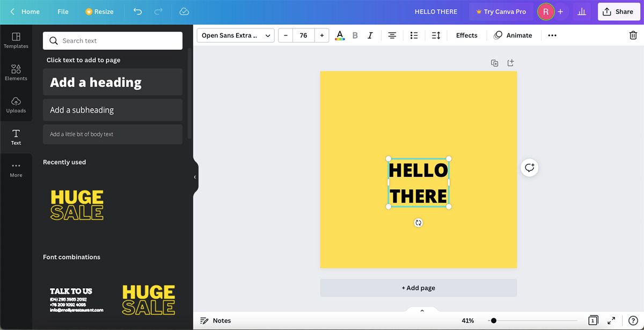Delete the selected element with trash icon
The height and width of the screenshot is (330, 644).
coord(633,35)
